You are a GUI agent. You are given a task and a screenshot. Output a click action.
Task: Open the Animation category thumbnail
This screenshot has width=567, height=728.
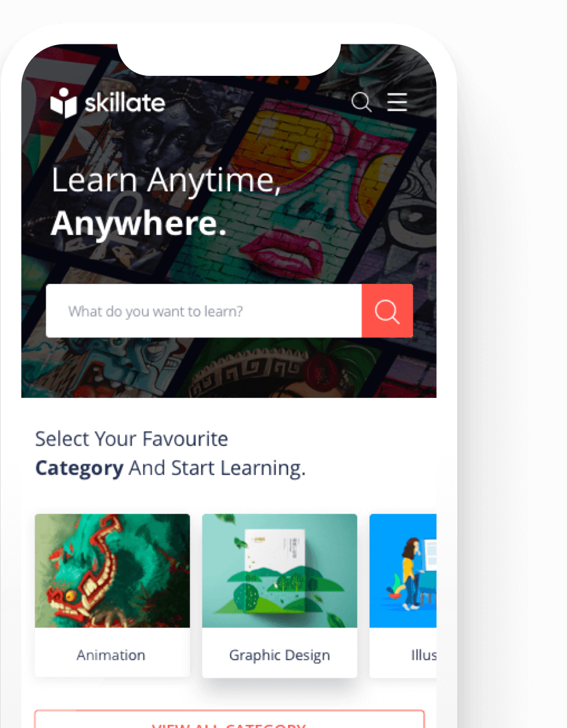point(112,571)
